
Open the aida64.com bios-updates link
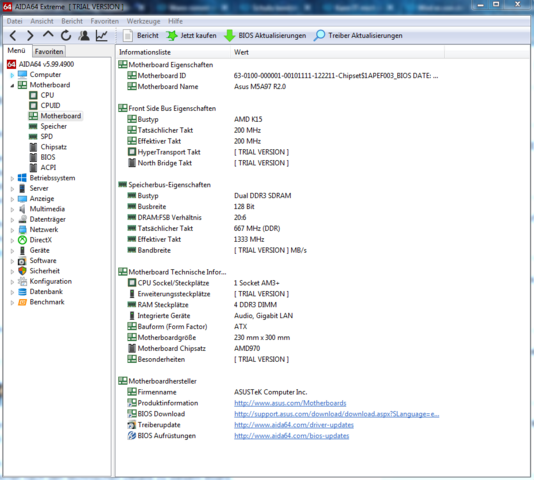click(292, 436)
